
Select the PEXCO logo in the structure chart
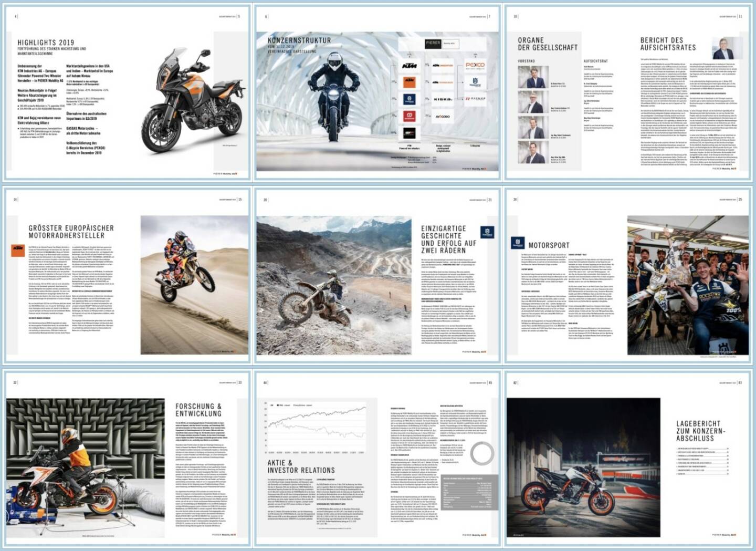coord(475,66)
